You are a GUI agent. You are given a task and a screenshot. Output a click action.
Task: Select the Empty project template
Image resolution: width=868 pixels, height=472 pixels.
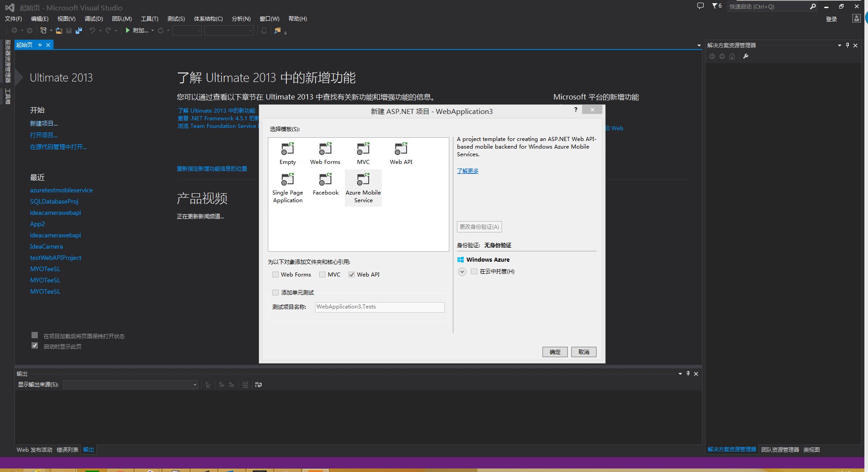pos(287,154)
